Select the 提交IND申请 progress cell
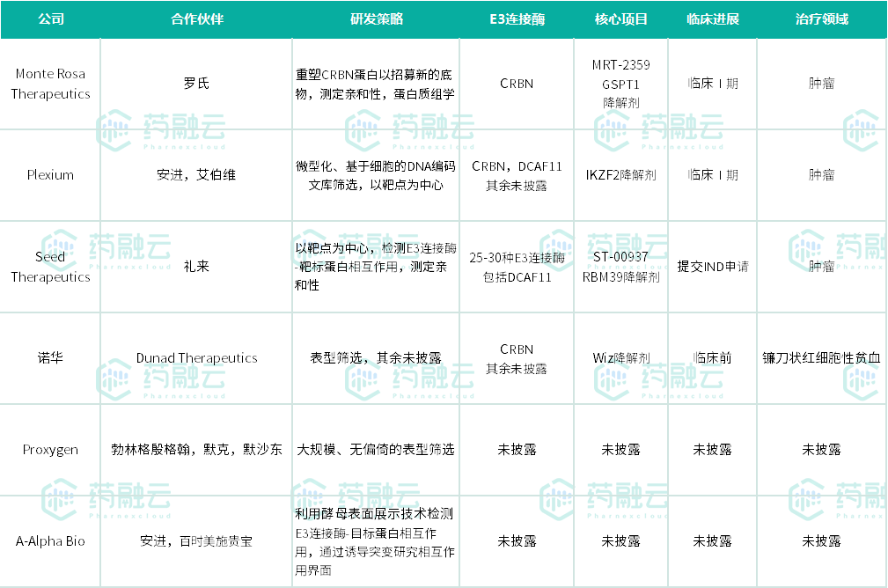Screen dimensions: 888x588 pyautogui.click(x=713, y=266)
